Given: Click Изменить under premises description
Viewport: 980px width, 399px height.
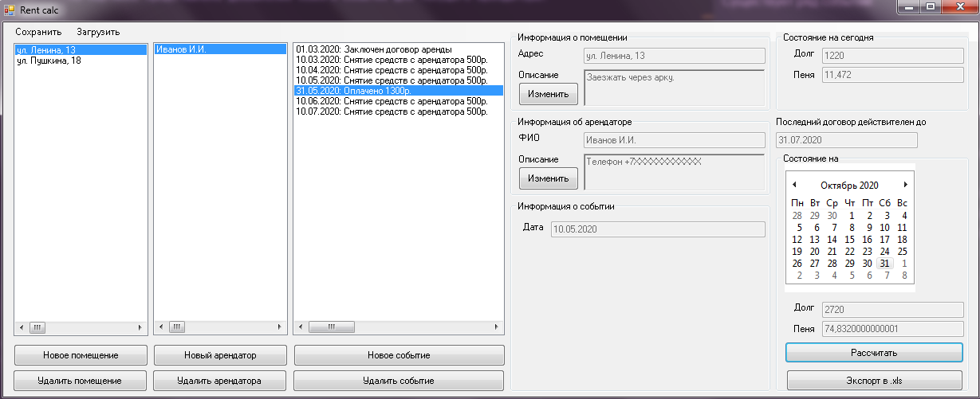Looking at the screenshot, I should (549, 94).
